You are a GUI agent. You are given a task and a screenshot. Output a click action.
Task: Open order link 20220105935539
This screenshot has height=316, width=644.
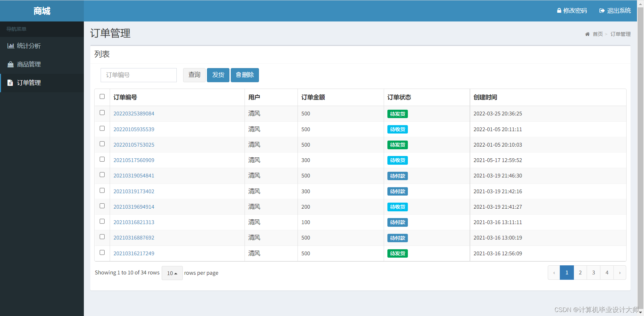click(133, 129)
